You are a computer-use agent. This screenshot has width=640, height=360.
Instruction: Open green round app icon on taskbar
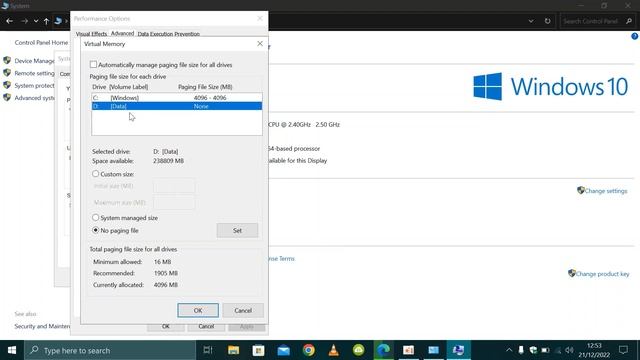(358, 350)
